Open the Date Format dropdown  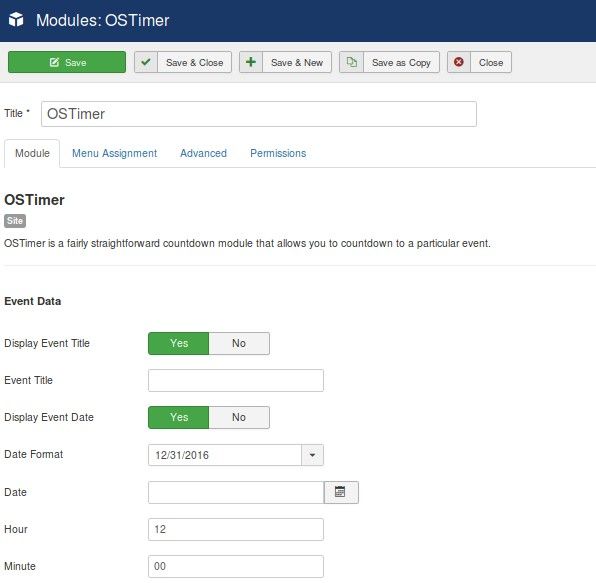click(x=236, y=455)
